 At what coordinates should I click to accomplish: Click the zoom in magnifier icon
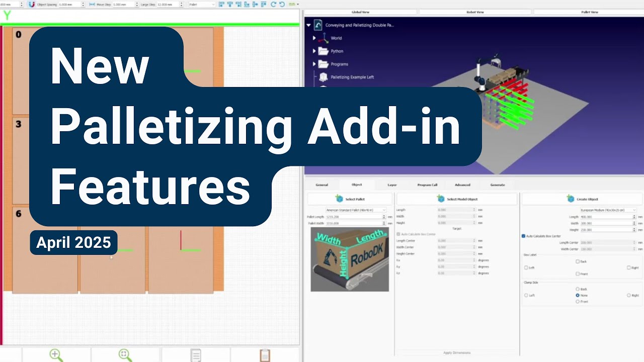[x=56, y=355]
